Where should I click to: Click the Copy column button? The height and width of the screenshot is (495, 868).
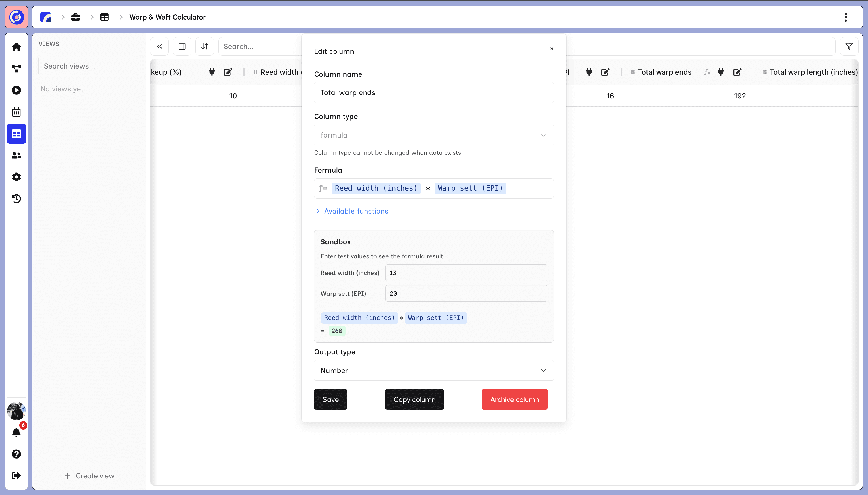[414, 399]
